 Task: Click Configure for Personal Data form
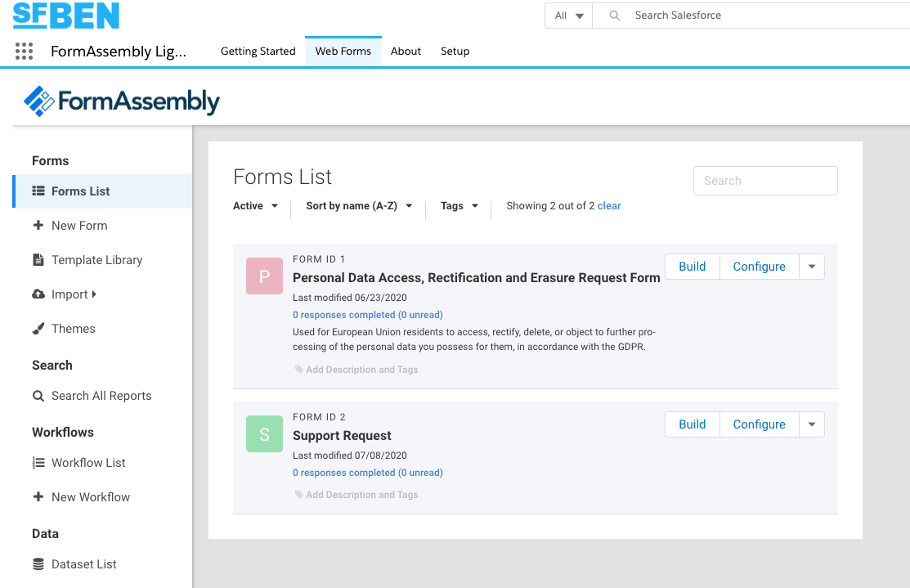click(x=759, y=267)
